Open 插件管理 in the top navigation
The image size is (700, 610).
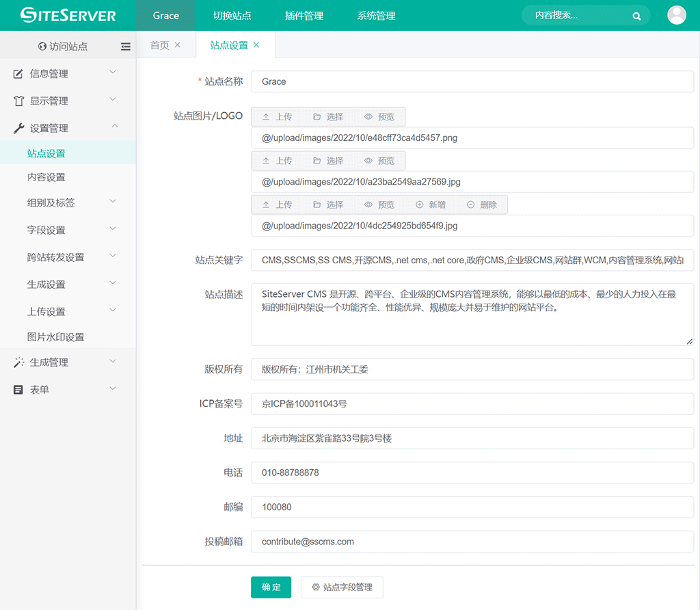click(x=304, y=16)
